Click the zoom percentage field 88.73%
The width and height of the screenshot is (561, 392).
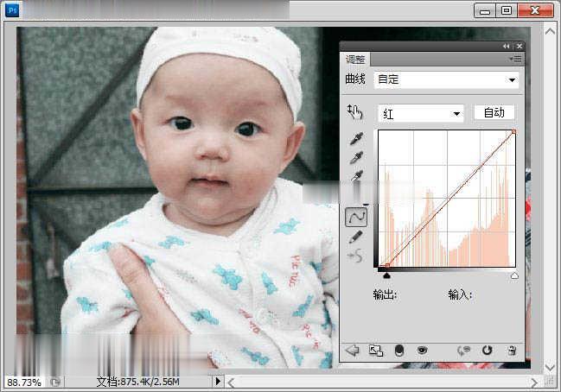pos(24,383)
